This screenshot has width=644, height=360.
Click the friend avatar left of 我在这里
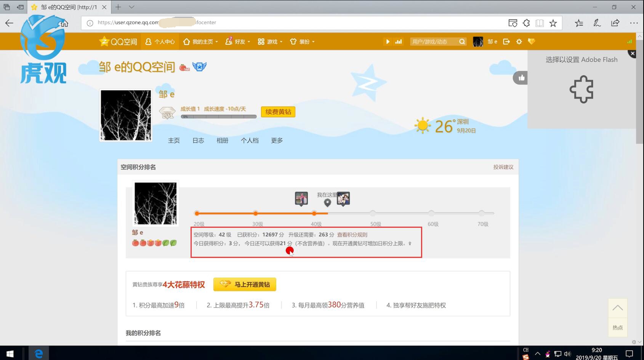click(x=301, y=198)
